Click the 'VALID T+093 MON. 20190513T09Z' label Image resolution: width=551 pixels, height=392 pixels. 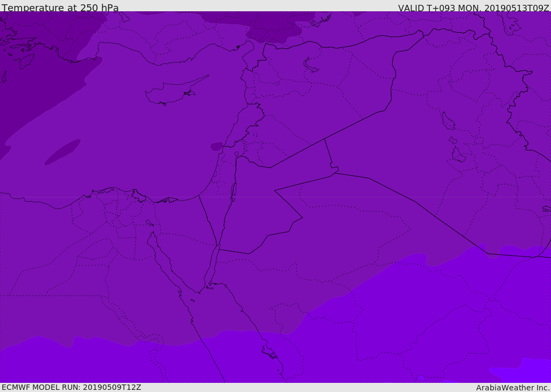tap(474, 8)
